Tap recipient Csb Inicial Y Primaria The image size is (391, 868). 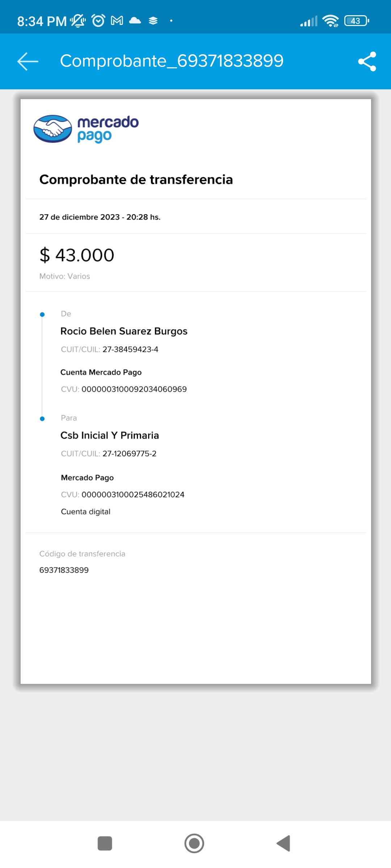point(110,435)
